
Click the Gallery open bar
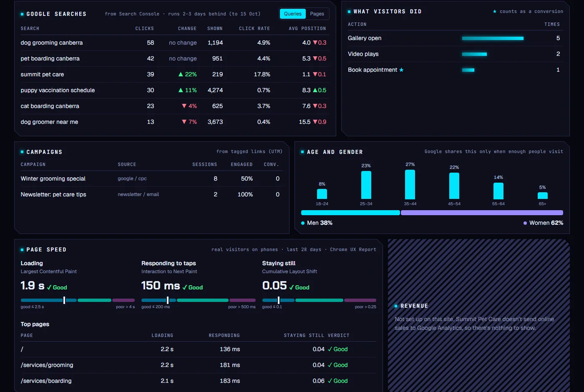[493, 38]
